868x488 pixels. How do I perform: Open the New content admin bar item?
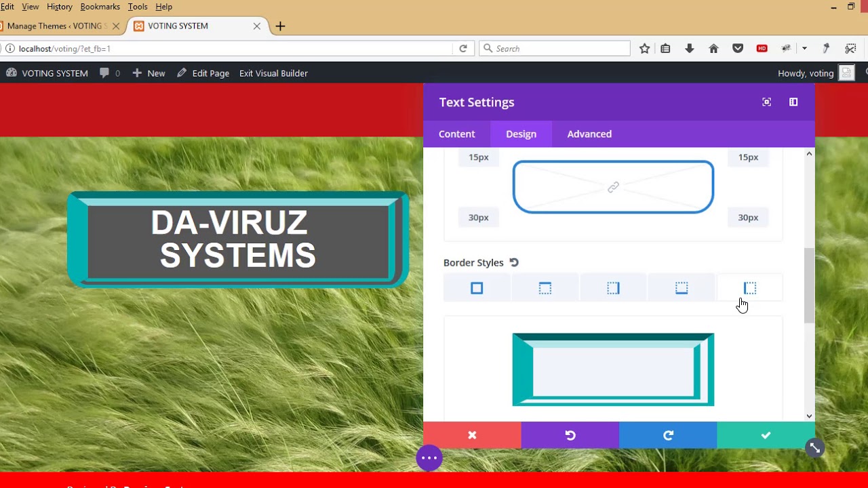(x=149, y=73)
